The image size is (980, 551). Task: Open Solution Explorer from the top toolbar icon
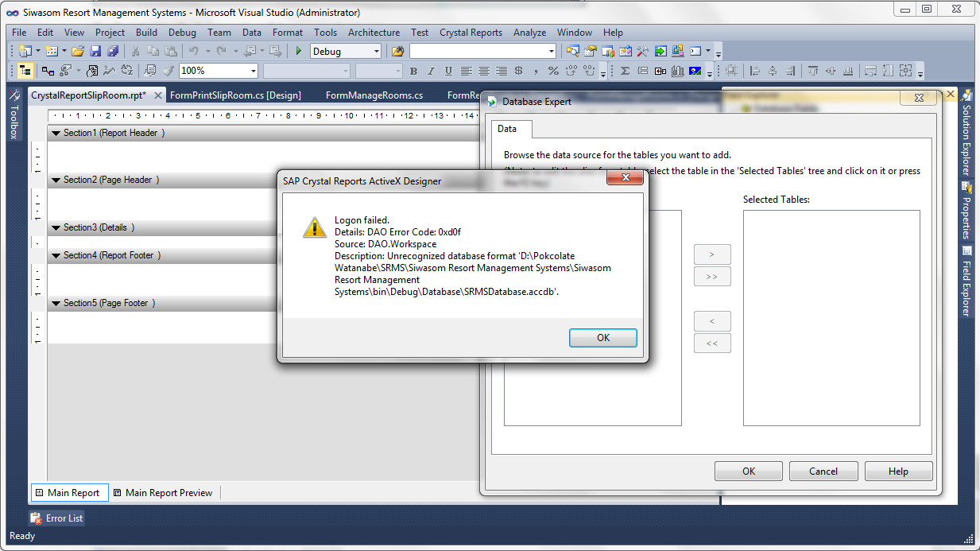(572, 51)
